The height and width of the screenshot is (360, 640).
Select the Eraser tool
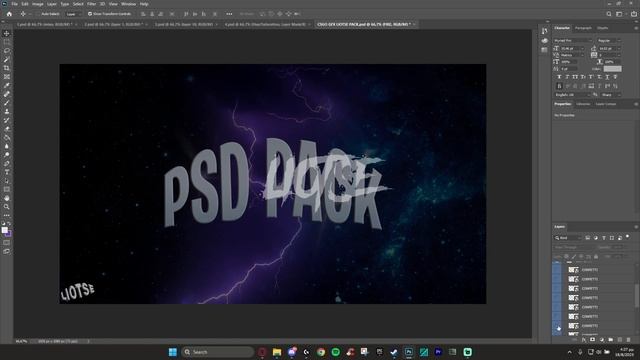click(x=7, y=129)
